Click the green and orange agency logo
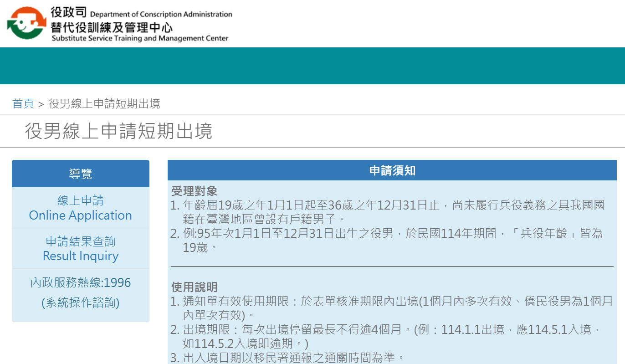The width and height of the screenshot is (625, 364). coord(26,24)
